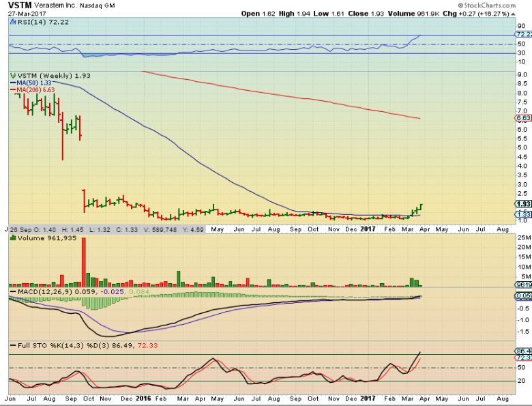Click the MA(200) 6.63 legend label
532x406 pixels.
(x=35, y=90)
